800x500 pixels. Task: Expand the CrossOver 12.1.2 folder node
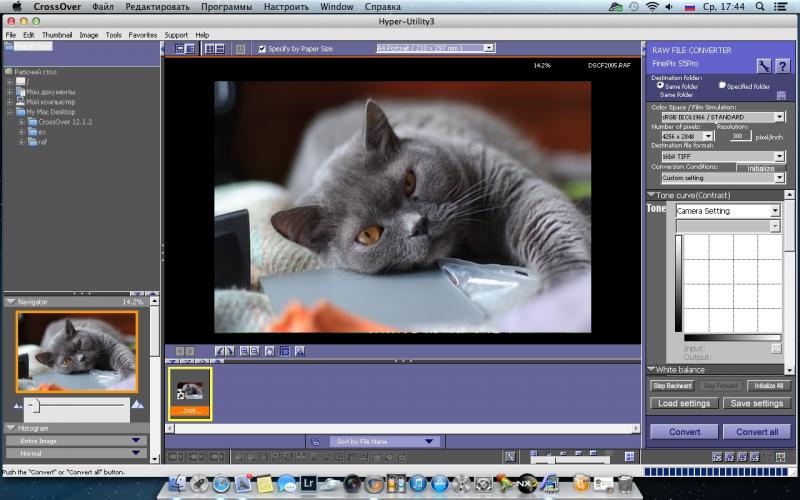21,122
